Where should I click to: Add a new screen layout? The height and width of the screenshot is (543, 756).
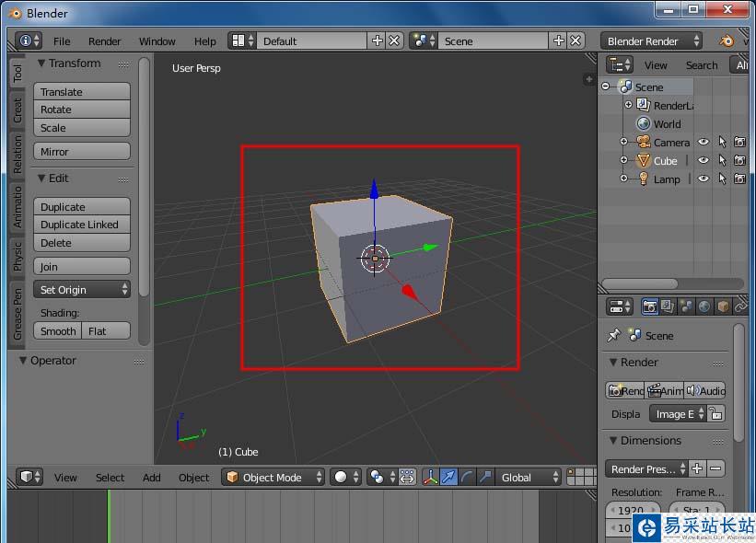coord(377,40)
